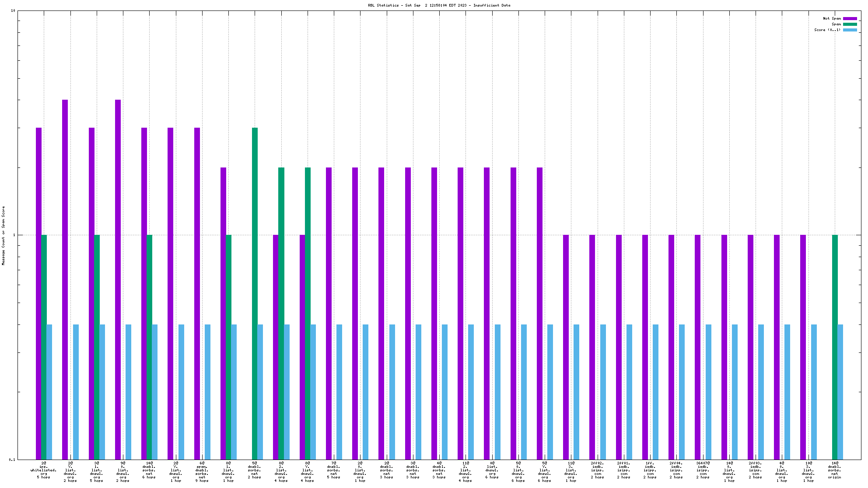Click the 2ff02.iadb.isipp.com axis label

(597, 470)
